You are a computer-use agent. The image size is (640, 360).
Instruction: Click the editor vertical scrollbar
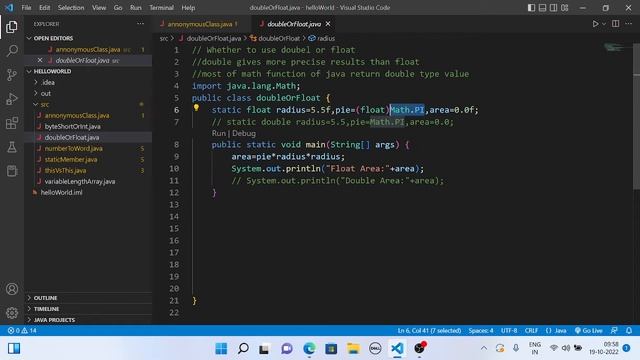pyautogui.click(x=636, y=116)
